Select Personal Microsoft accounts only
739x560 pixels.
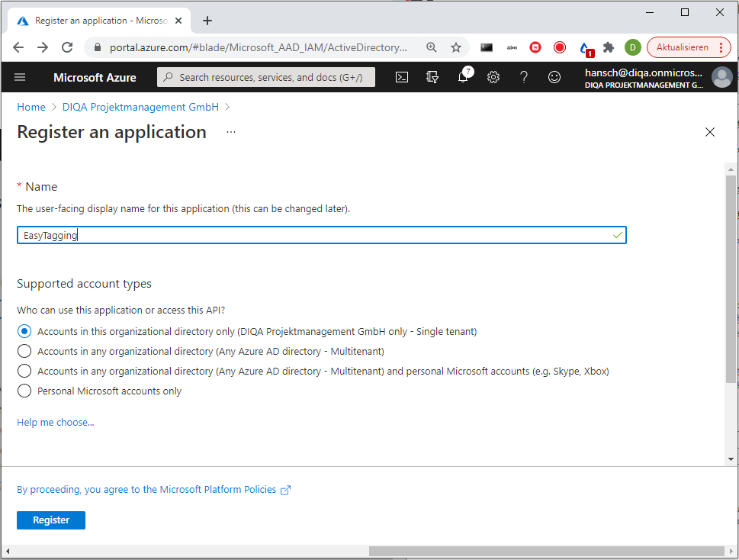[x=24, y=391]
